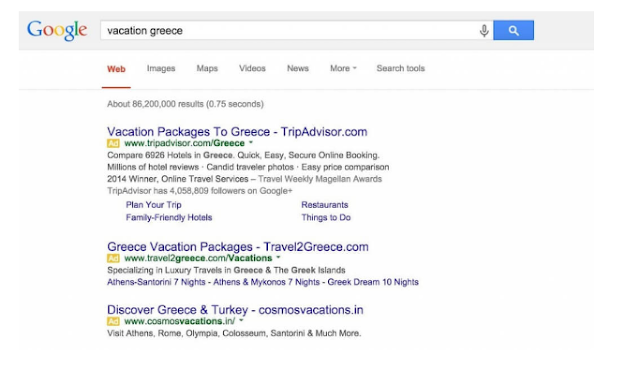Click the Google logo

coord(57,30)
